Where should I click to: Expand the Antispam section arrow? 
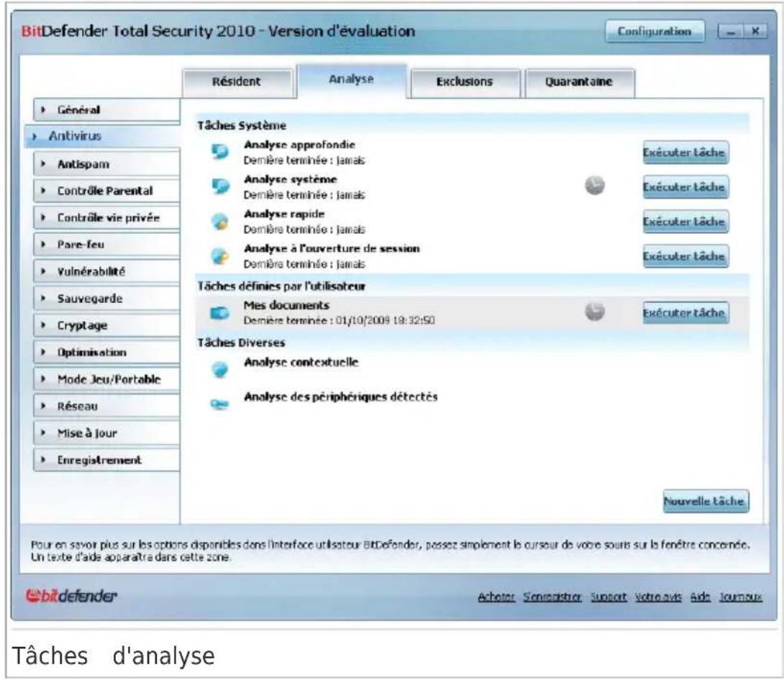pos(43,163)
